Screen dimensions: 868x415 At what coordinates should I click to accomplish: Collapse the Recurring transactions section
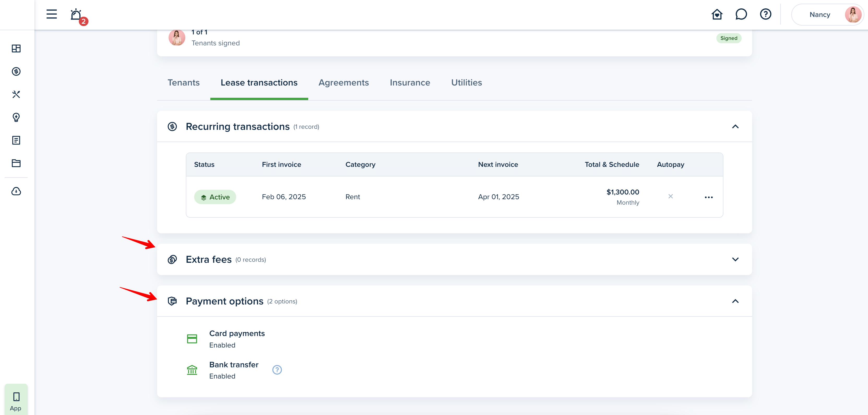(x=735, y=126)
